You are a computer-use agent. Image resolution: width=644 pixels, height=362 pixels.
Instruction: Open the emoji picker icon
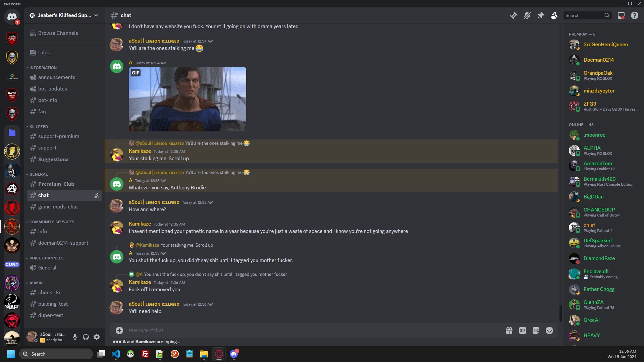(x=549, y=330)
